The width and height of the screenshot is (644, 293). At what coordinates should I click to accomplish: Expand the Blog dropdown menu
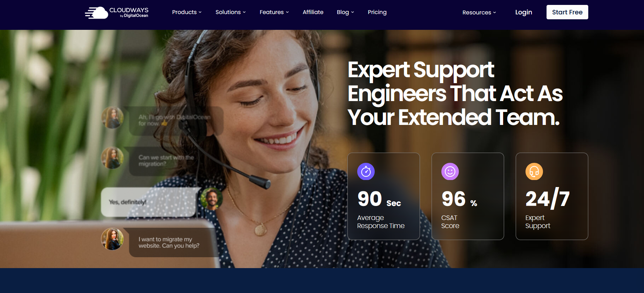coord(345,12)
